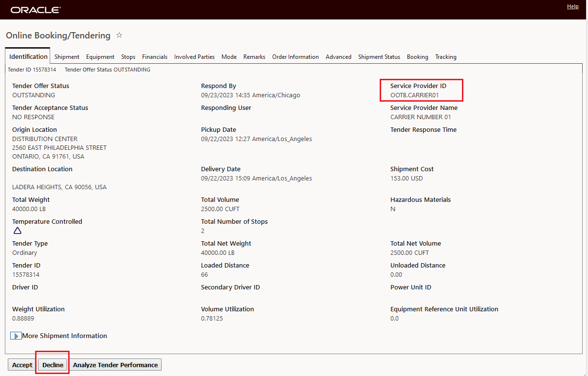The width and height of the screenshot is (588, 376).
Task: Click the Secondary Driver ID label
Action: point(230,287)
